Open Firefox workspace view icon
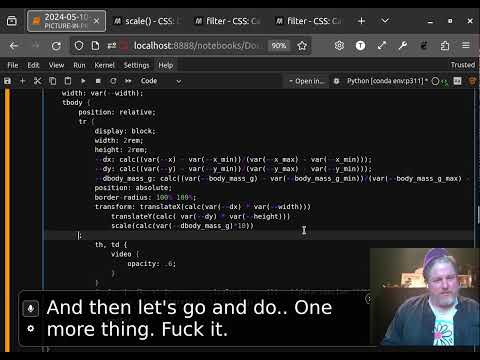This screenshot has height=360, width=480. tap(12, 21)
